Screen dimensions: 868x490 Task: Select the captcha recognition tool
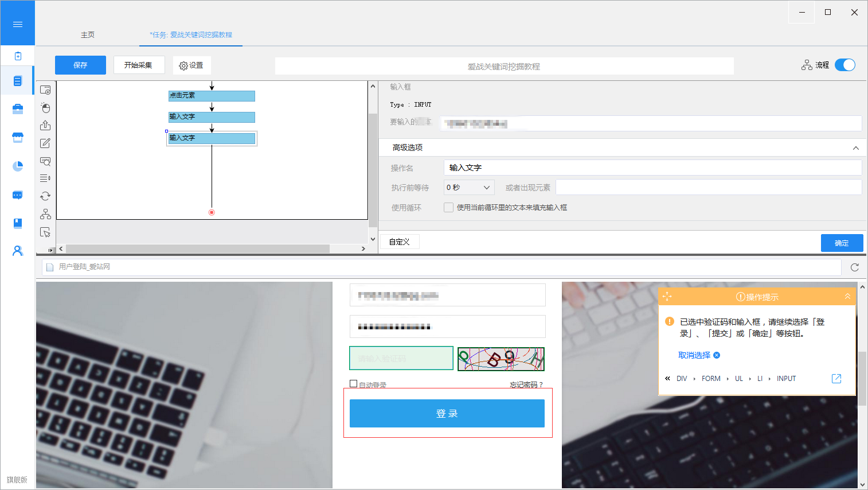[45, 161]
